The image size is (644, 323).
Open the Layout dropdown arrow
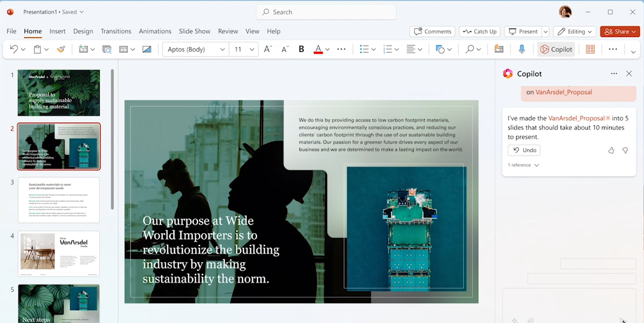coord(132,50)
